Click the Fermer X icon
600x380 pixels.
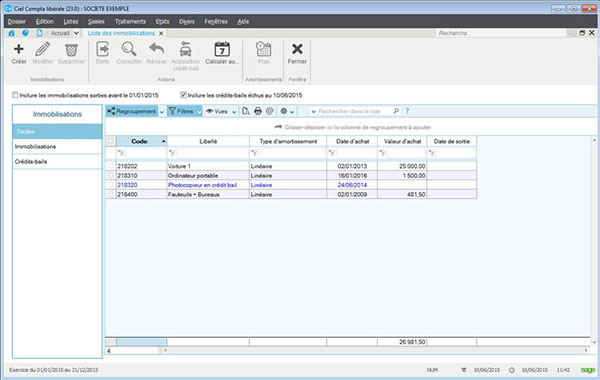297,49
